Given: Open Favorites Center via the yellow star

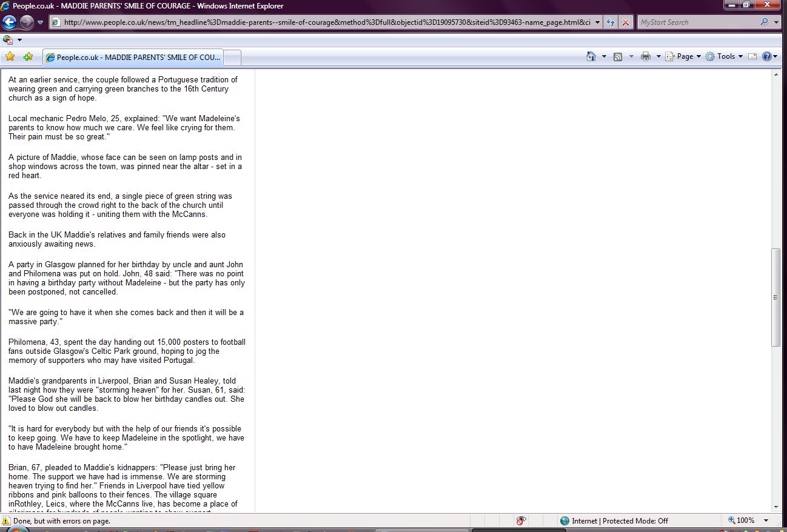Looking at the screenshot, I should (10, 56).
